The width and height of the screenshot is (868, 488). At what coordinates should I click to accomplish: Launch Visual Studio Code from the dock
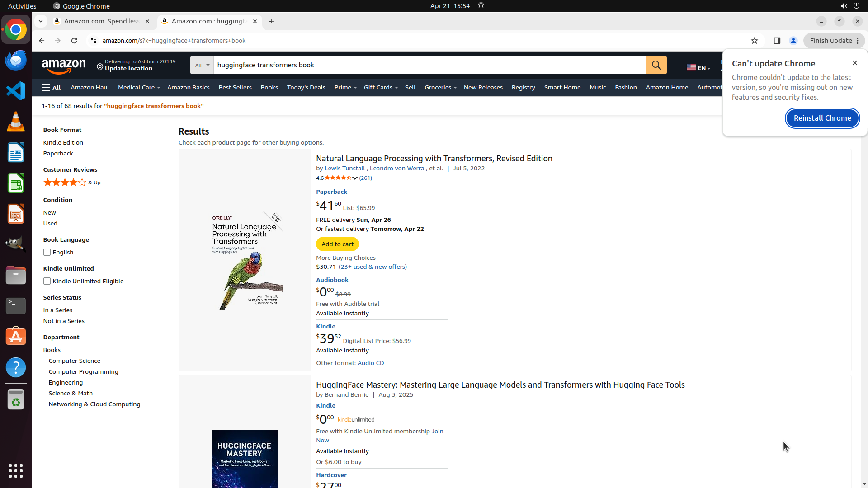click(16, 91)
